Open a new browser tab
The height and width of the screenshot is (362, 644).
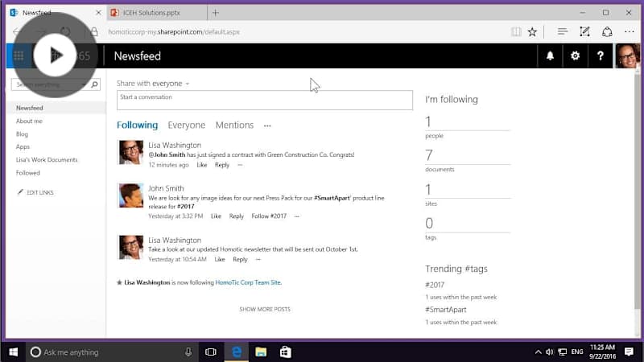tap(216, 13)
